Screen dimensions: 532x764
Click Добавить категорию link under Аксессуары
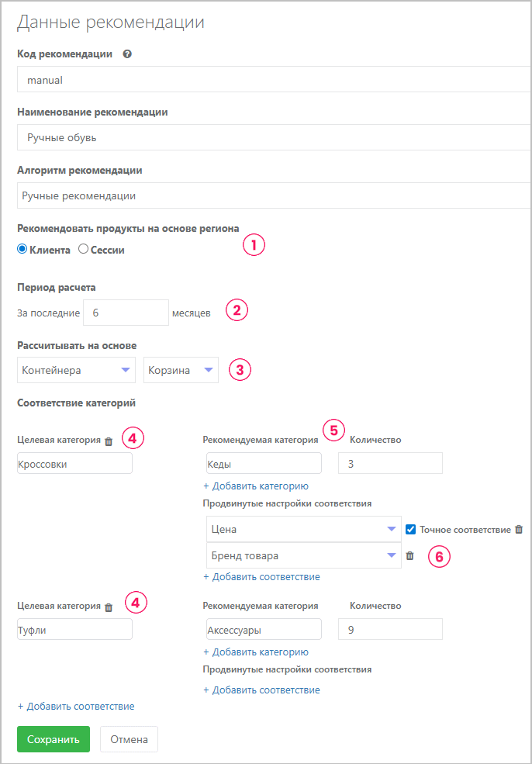(x=256, y=652)
